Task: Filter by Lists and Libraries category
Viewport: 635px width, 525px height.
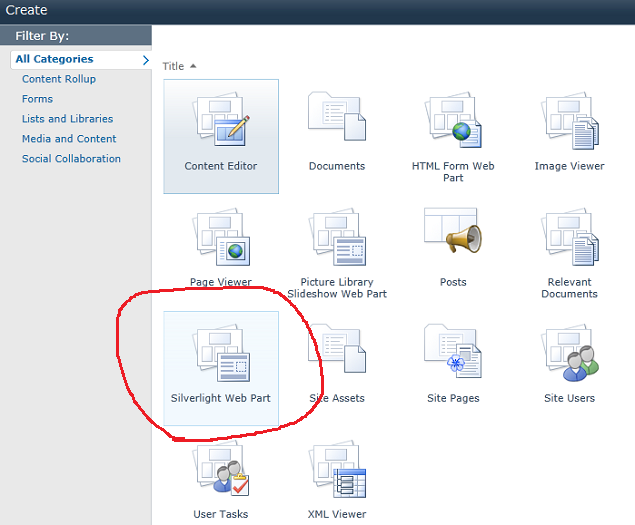Action: tap(68, 119)
